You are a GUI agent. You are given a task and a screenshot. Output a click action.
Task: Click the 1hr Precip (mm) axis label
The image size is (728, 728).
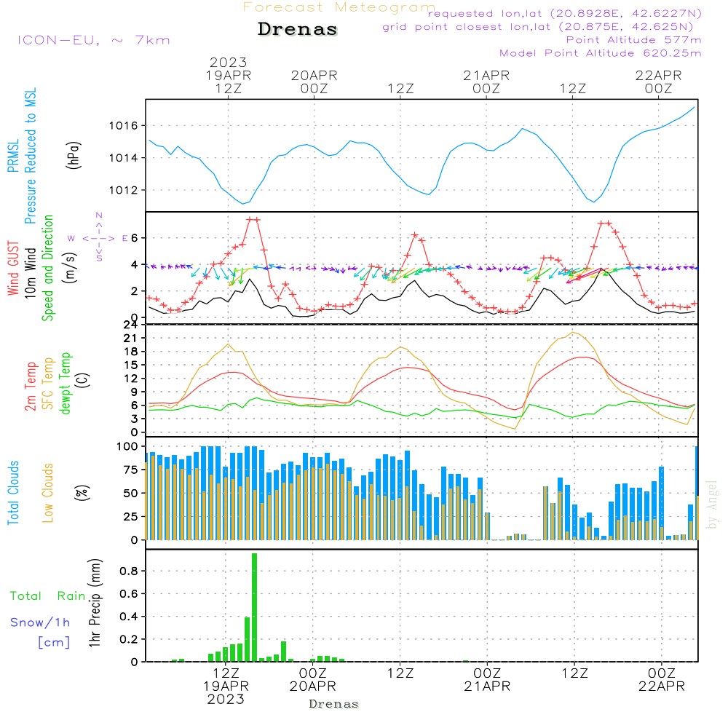95,603
